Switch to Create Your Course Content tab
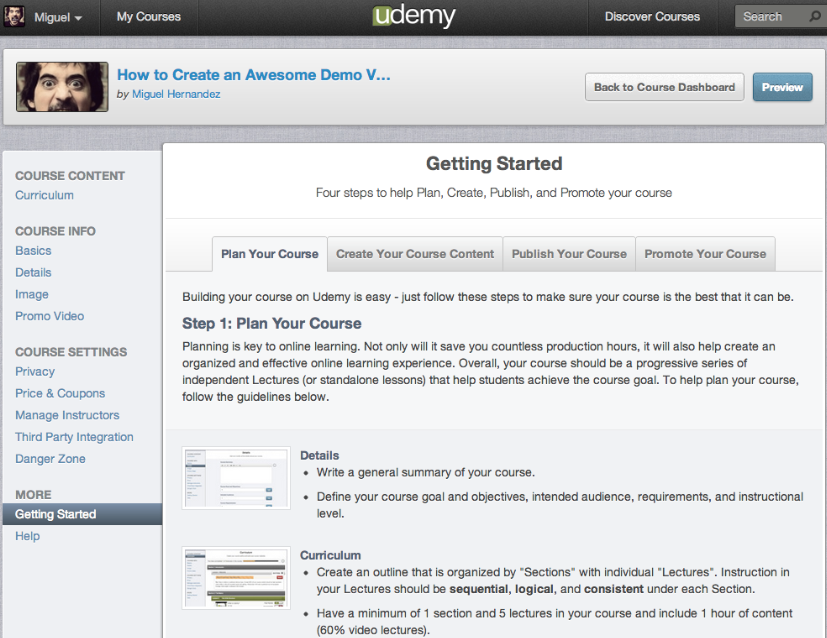The height and width of the screenshot is (638, 827). [x=415, y=254]
